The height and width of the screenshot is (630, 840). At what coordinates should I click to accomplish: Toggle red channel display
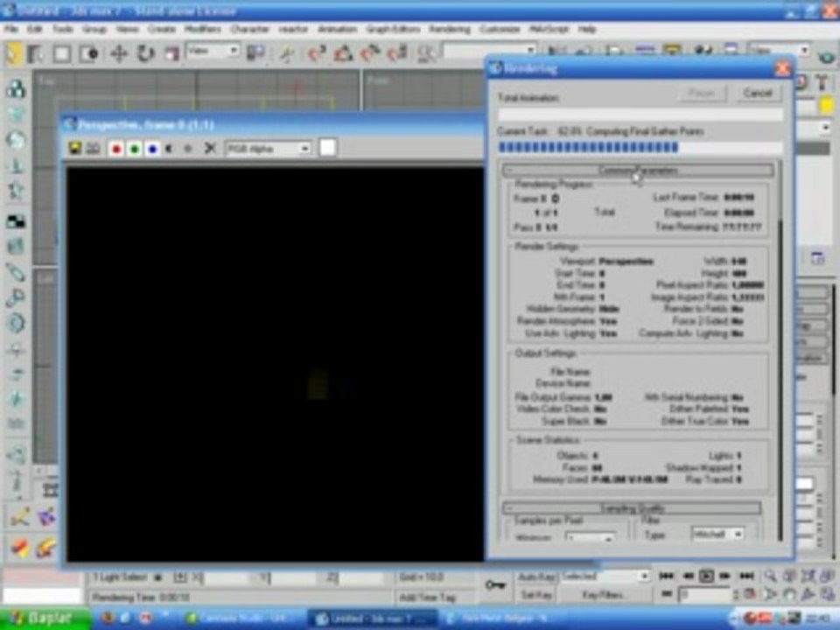point(115,149)
